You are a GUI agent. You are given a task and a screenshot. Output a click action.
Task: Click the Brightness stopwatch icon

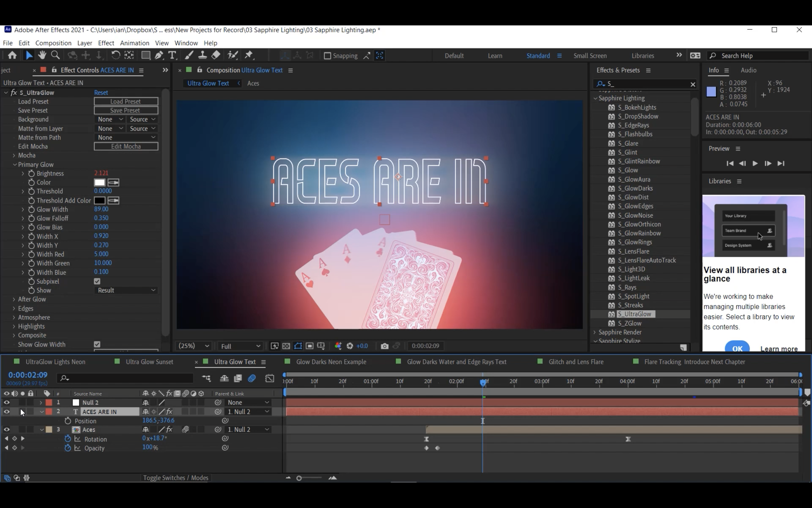[x=31, y=174]
